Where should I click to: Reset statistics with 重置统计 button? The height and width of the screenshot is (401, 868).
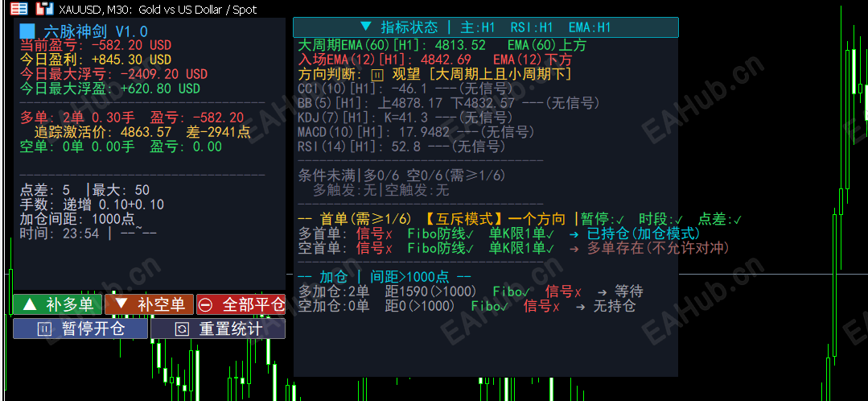pyautogui.click(x=218, y=329)
